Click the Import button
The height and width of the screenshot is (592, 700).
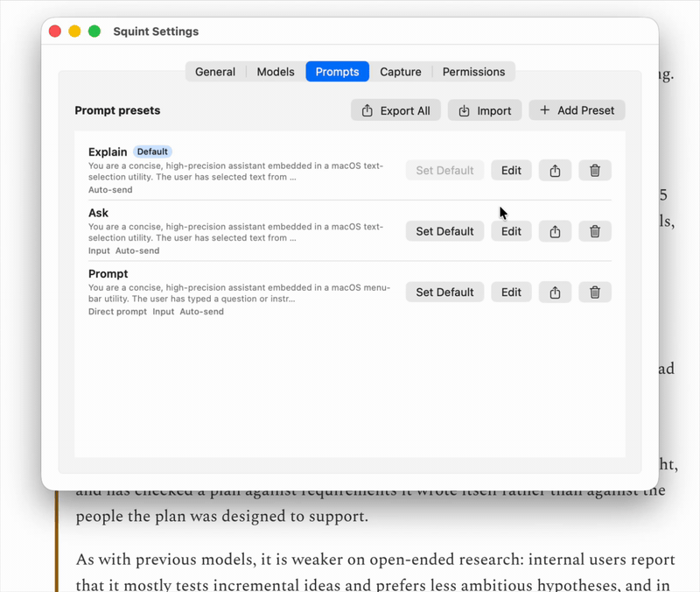point(485,110)
